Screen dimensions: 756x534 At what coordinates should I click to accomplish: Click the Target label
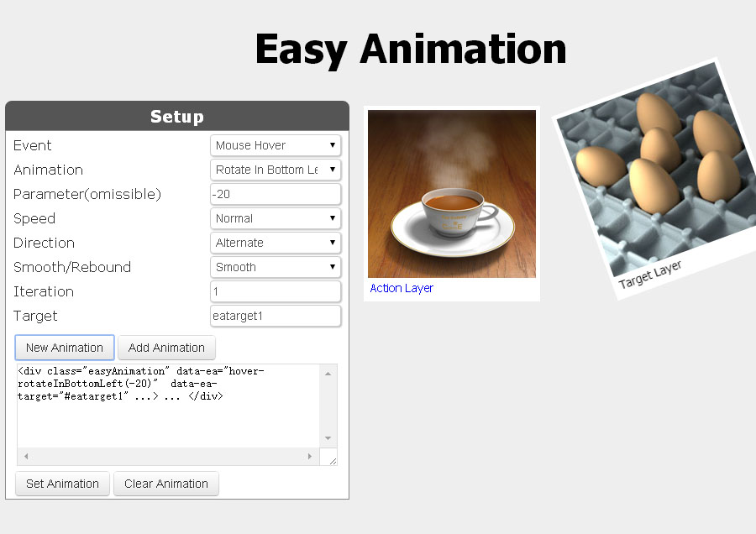(x=35, y=317)
